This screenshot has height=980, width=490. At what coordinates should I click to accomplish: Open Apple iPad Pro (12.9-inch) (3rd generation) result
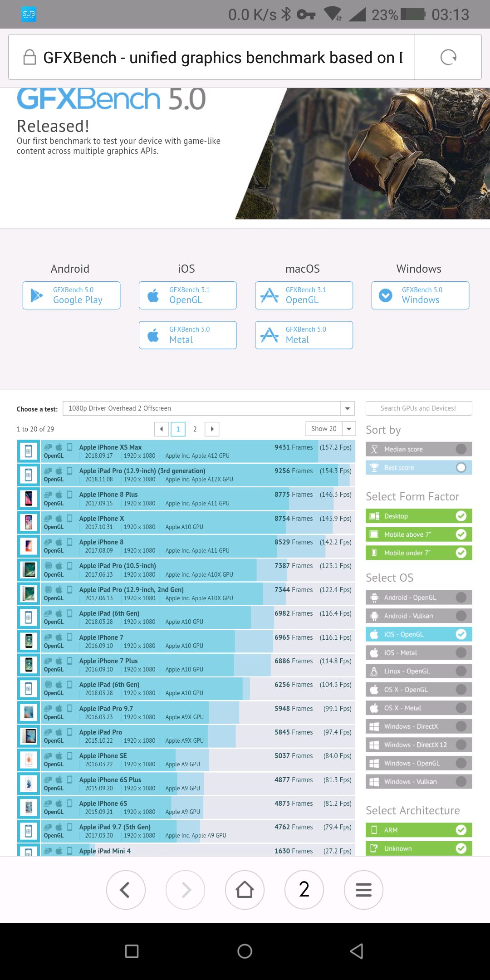(186, 475)
